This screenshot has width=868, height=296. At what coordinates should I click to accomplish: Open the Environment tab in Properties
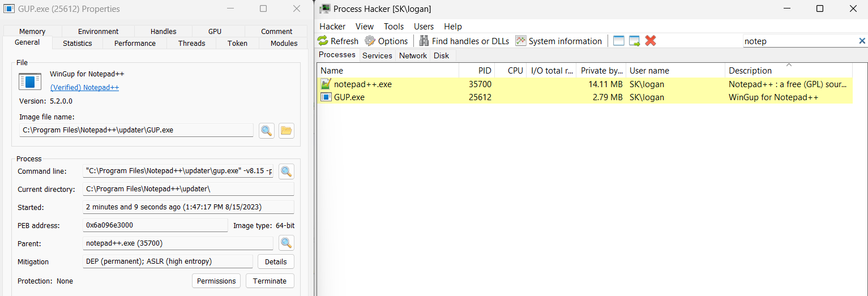pyautogui.click(x=99, y=32)
